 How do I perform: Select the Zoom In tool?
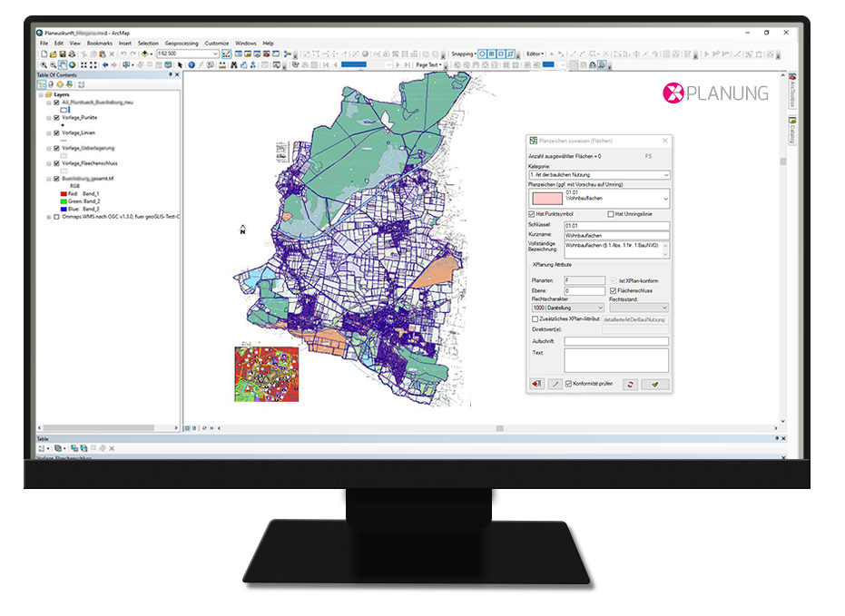[43, 65]
